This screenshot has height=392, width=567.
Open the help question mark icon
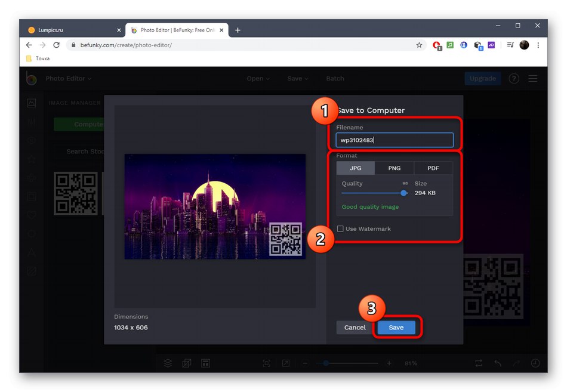(514, 79)
